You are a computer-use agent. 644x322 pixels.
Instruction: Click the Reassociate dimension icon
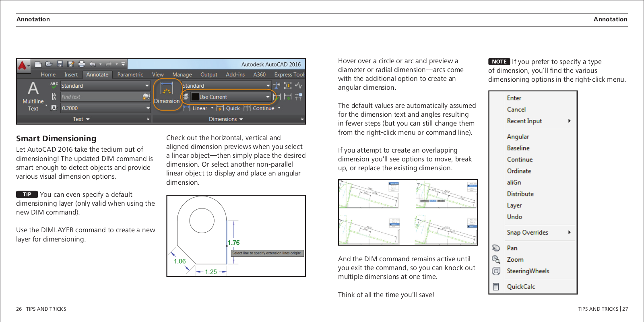pyautogui.click(x=287, y=97)
